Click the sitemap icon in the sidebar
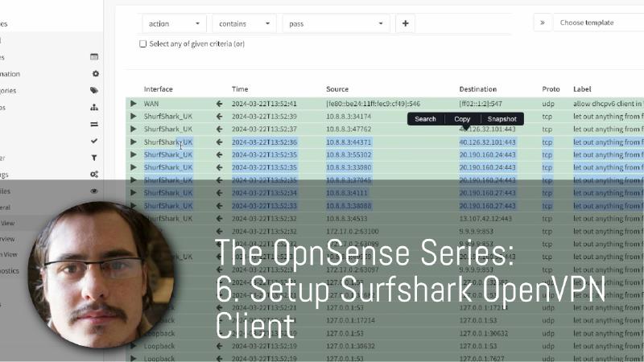The width and height of the screenshot is (644, 362). point(94,108)
